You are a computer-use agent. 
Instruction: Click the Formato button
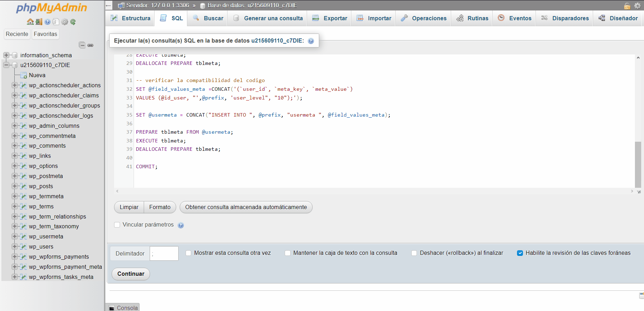pyautogui.click(x=160, y=207)
